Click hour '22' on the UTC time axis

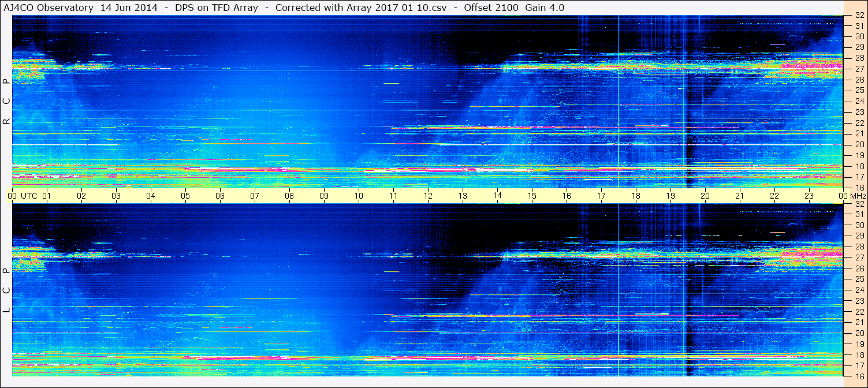[x=774, y=196]
